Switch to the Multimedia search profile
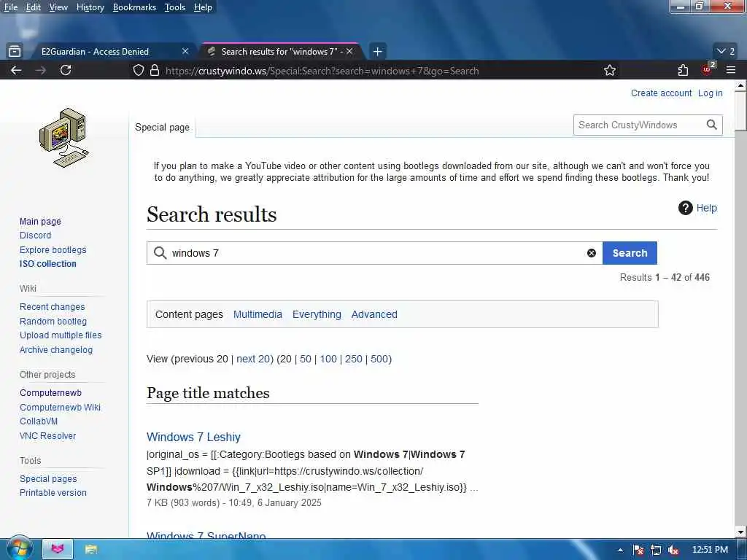 (258, 314)
